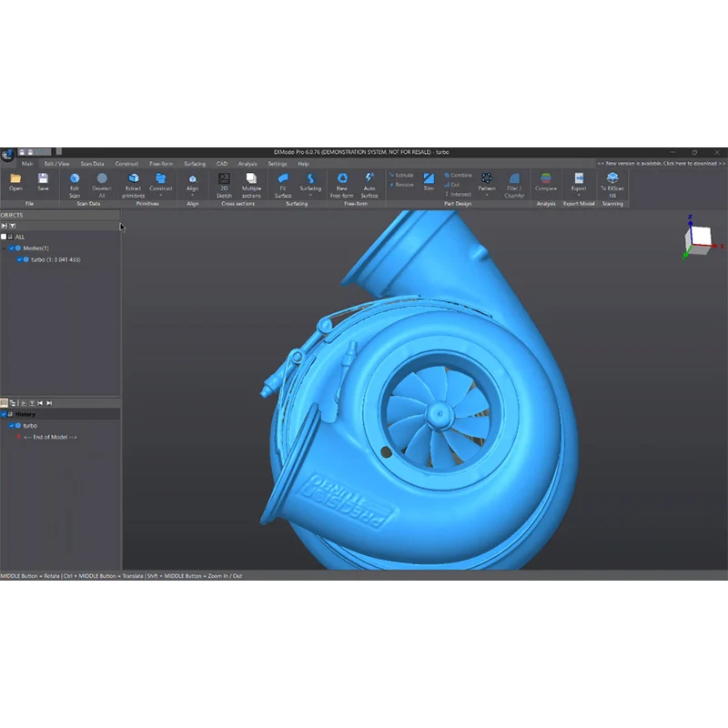Switch to the Main tab
728x728 pixels.
click(27, 164)
